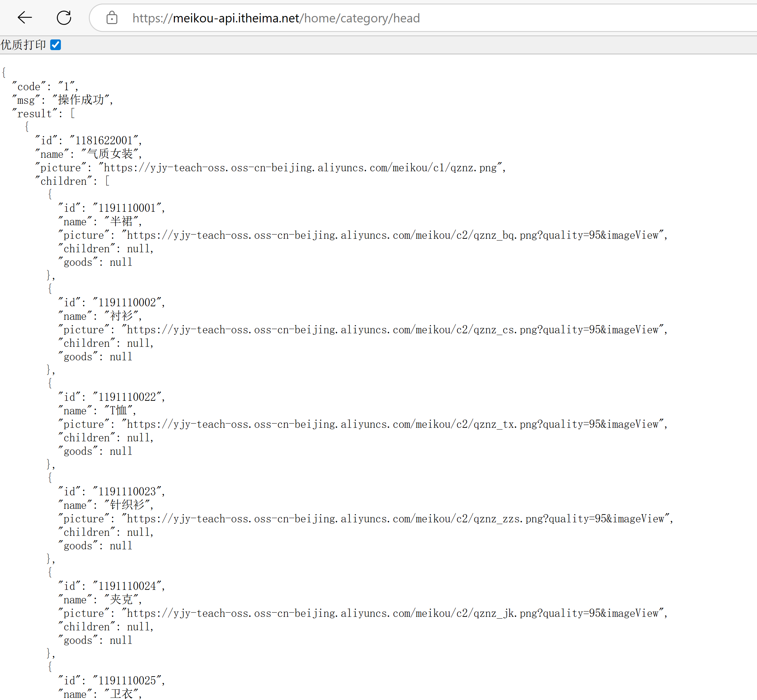The height and width of the screenshot is (700, 757).
Task: Click the id value 1181622001
Action: pos(104,140)
